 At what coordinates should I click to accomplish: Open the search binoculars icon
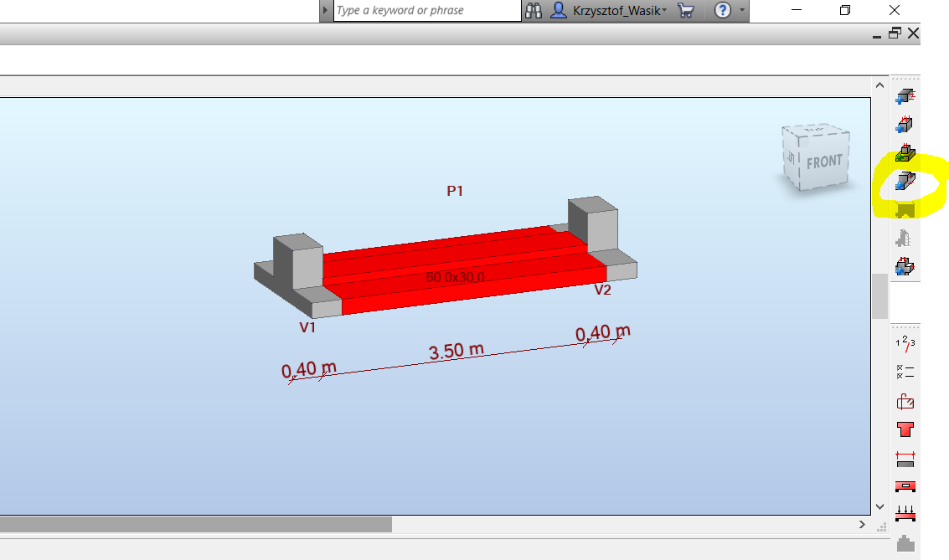pyautogui.click(x=534, y=11)
